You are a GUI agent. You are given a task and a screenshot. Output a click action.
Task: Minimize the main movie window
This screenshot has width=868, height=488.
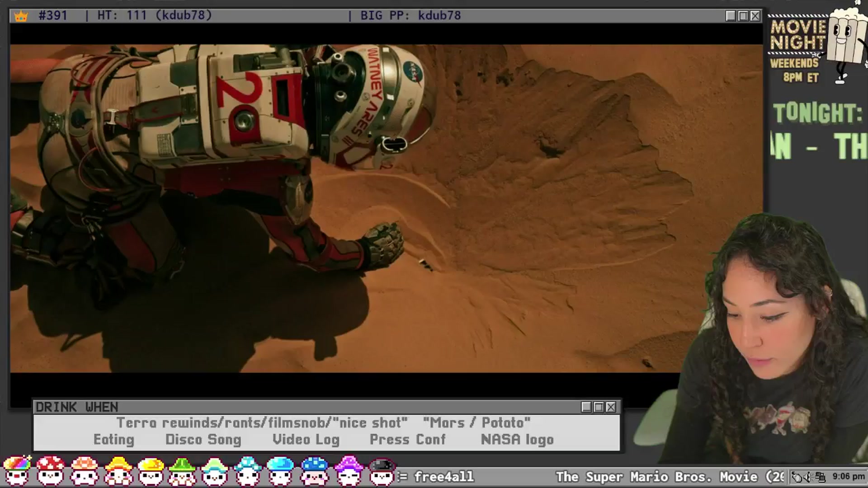coord(731,16)
